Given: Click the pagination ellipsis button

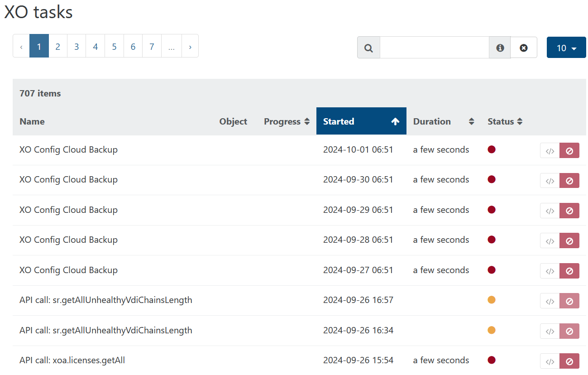Looking at the screenshot, I should click(x=172, y=46).
